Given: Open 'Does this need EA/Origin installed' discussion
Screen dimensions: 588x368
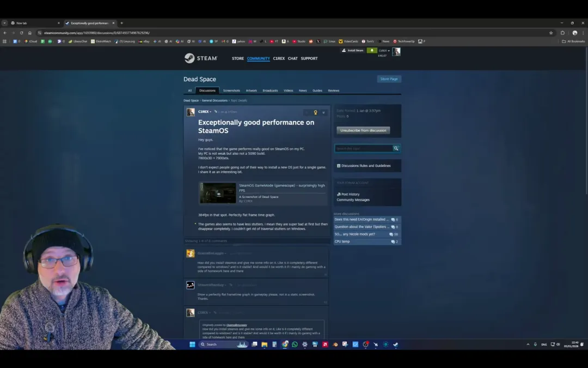Looking at the screenshot, I should click(367, 219).
